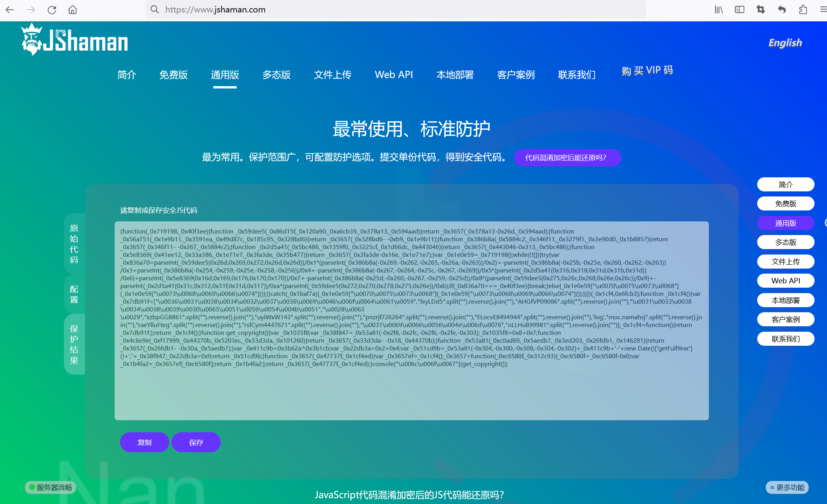Click the back arrow in the browser toolbar
Image resolution: width=827 pixels, height=504 pixels.
9,10
